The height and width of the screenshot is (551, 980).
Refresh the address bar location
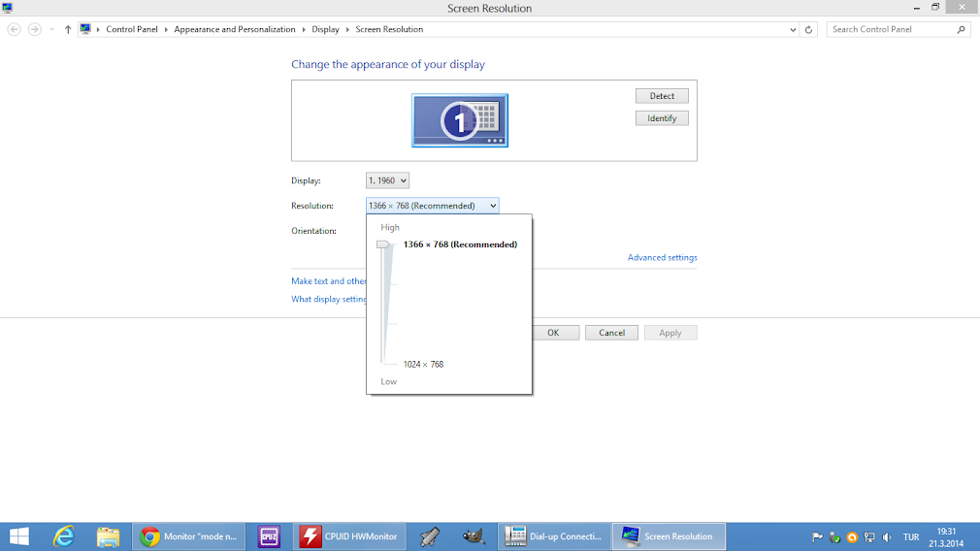click(x=809, y=29)
